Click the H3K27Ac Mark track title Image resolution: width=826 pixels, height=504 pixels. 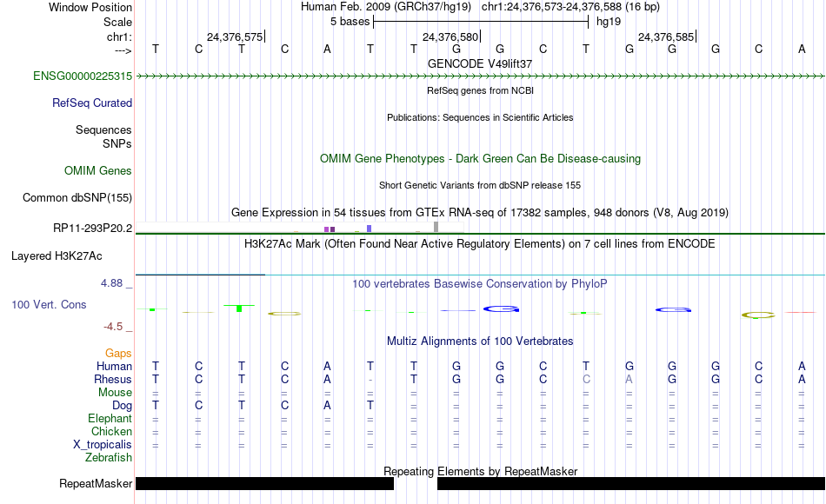tap(480, 244)
